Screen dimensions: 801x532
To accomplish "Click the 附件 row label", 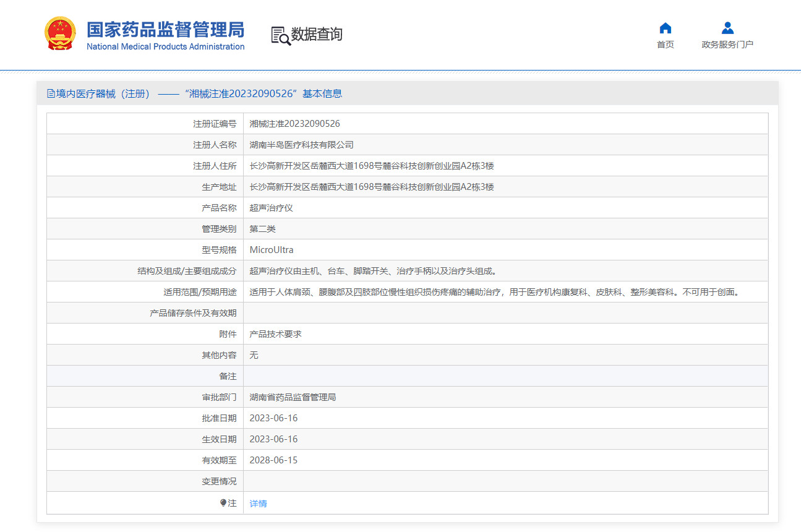I will [228, 334].
